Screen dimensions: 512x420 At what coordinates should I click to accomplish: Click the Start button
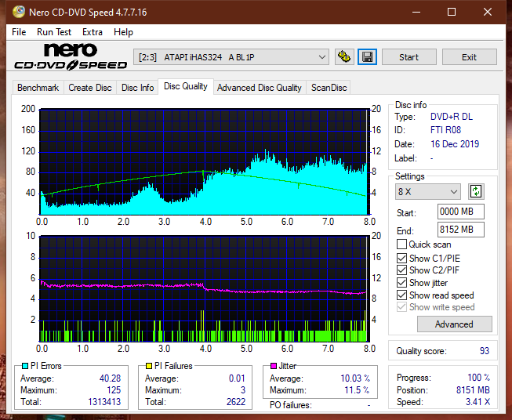(409, 57)
